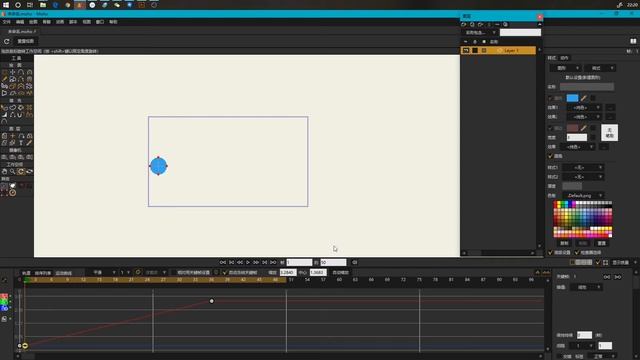Open the Animation (动画) menu

click(x=60, y=22)
